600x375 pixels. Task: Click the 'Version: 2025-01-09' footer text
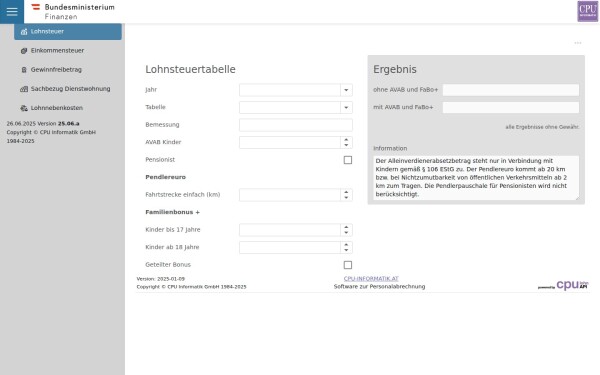(161, 279)
